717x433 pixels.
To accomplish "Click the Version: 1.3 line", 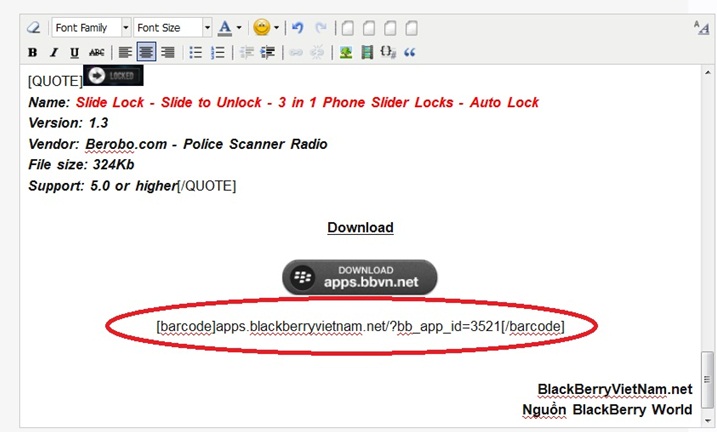I will click(x=68, y=123).
